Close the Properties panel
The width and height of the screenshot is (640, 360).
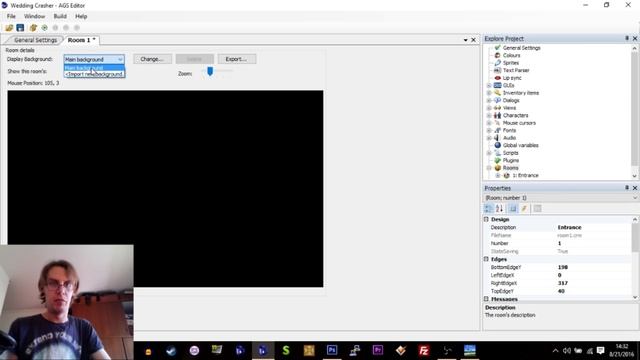coord(635,188)
